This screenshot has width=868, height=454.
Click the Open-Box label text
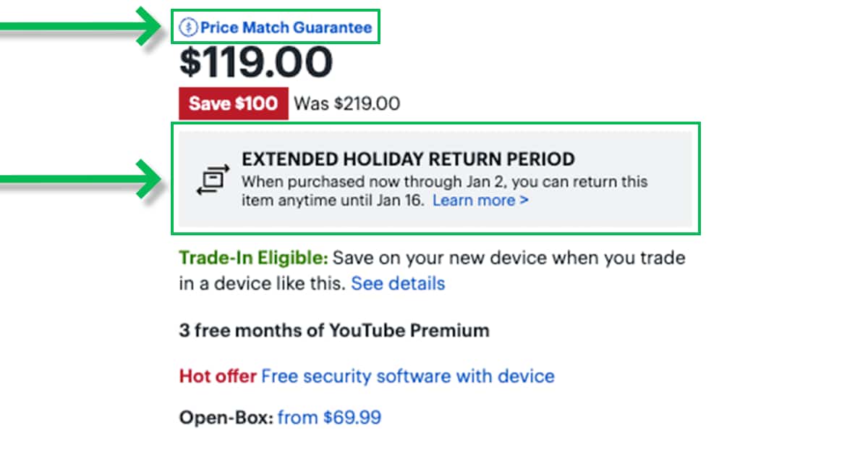pos(226,417)
